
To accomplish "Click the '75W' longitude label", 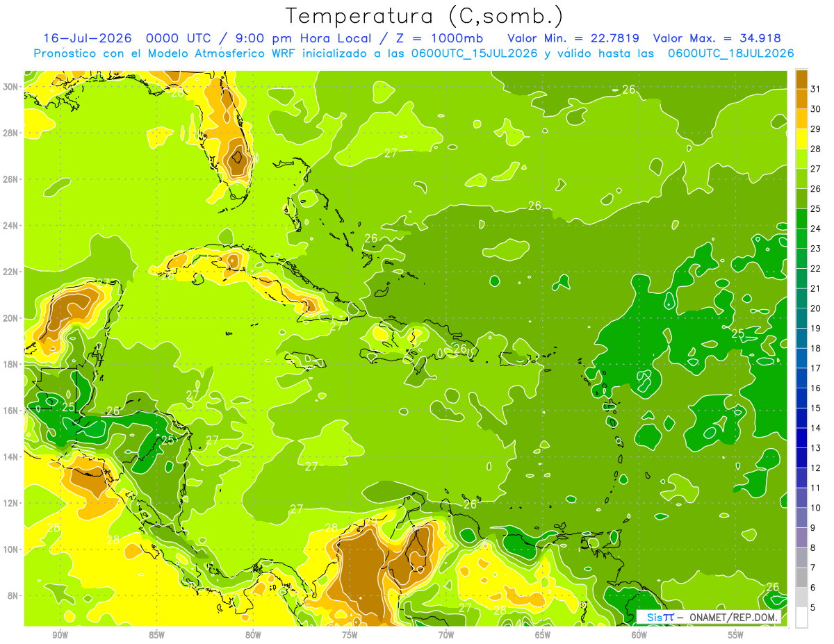I will tap(350, 635).
